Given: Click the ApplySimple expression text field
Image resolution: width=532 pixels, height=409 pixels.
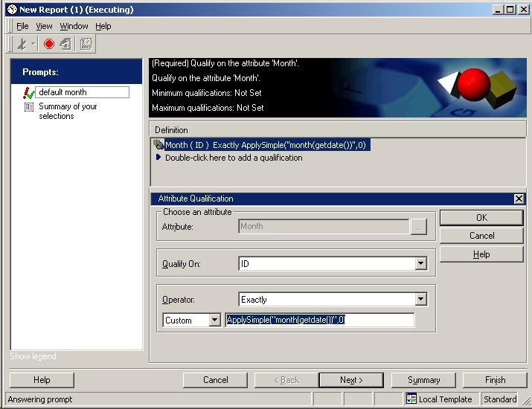Looking at the screenshot, I should (x=319, y=321).
